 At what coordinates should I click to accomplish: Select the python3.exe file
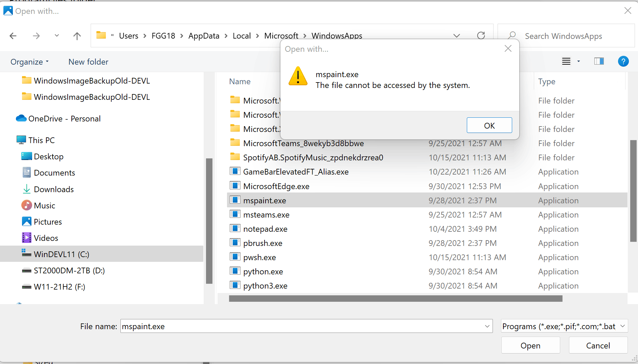tap(265, 286)
